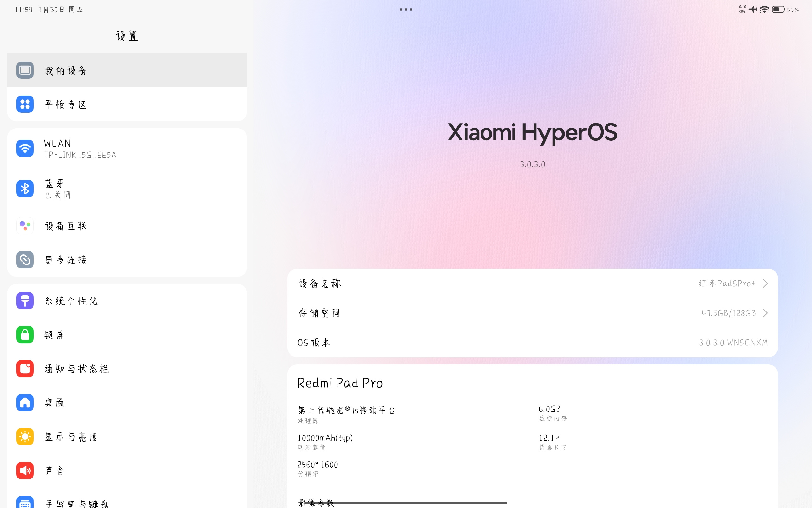Click the 1月30日 周五 date in the status bar
The image size is (812, 508).
pos(60,10)
